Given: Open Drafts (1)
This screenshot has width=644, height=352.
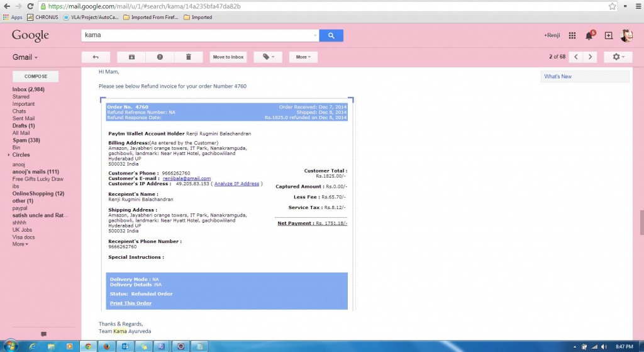Looking at the screenshot, I should pyautogui.click(x=23, y=126).
